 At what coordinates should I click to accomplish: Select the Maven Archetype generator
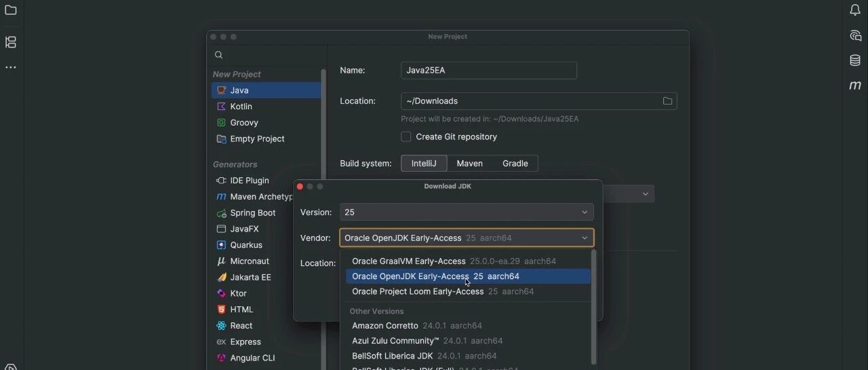[254, 197]
